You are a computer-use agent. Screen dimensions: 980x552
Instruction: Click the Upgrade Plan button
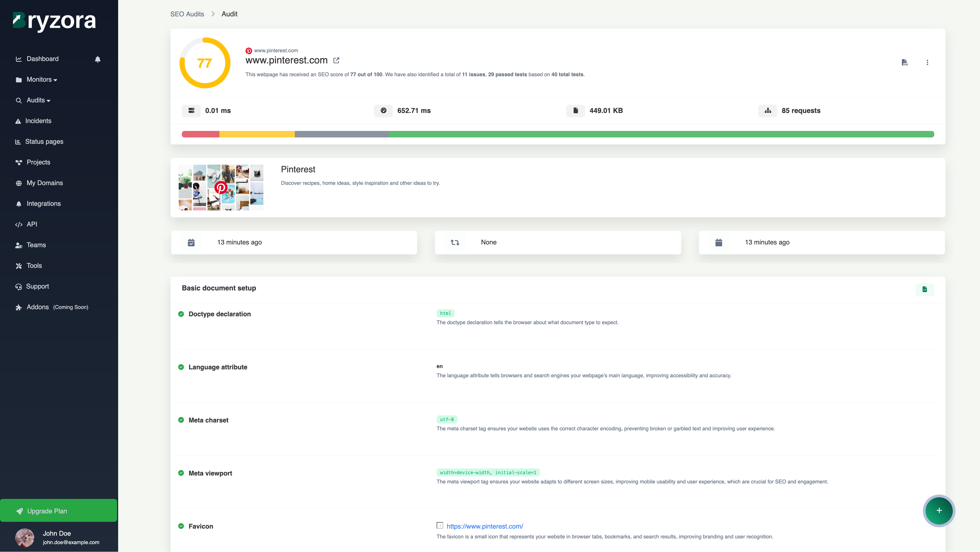click(59, 511)
